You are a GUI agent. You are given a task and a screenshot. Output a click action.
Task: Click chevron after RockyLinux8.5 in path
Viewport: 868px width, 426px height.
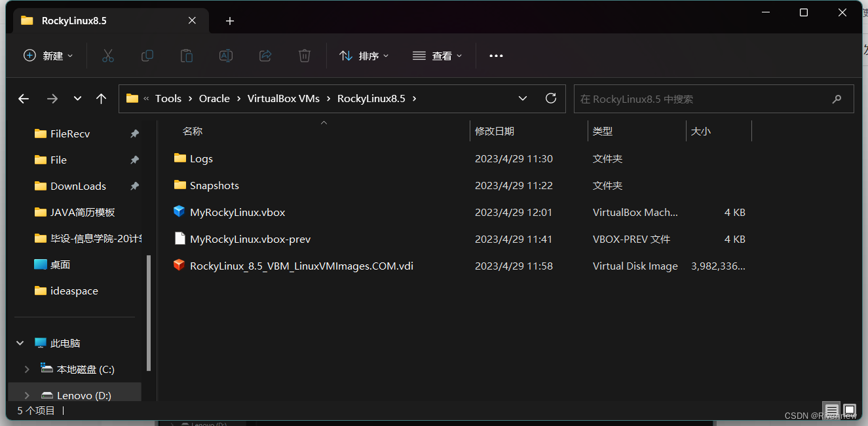[414, 99]
